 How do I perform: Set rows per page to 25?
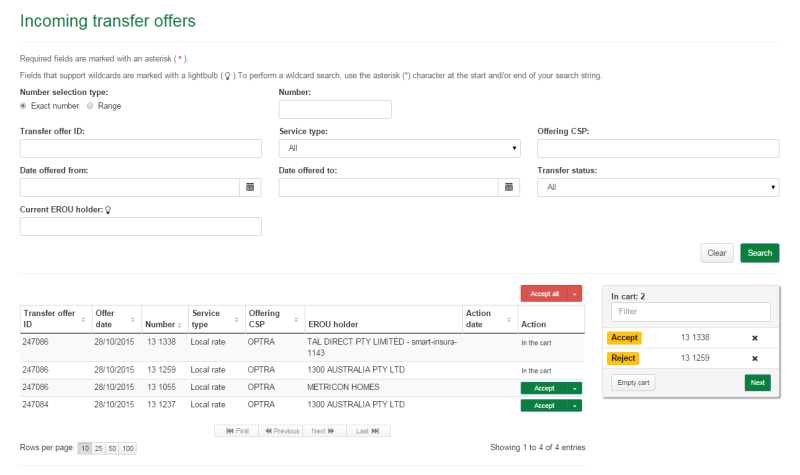[x=98, y=448]
